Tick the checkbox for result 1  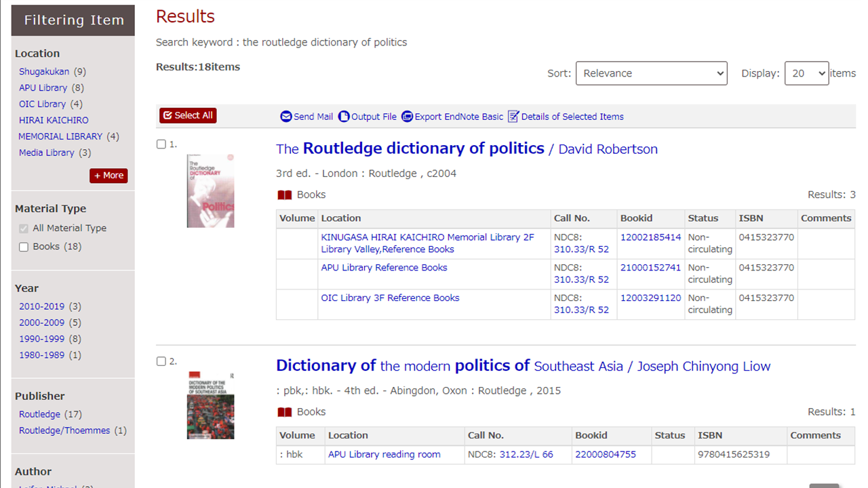[161, 144]
